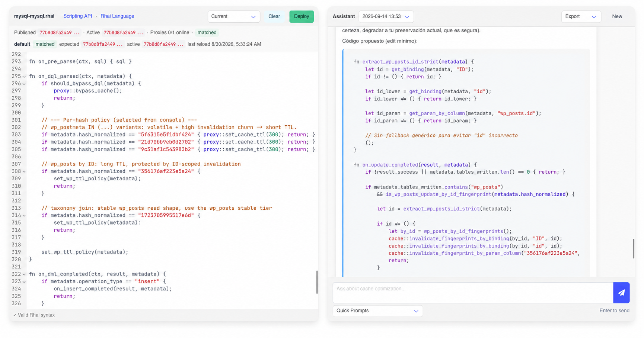
Task: Click line number 300 in the gutter
Action: (16, 113)
